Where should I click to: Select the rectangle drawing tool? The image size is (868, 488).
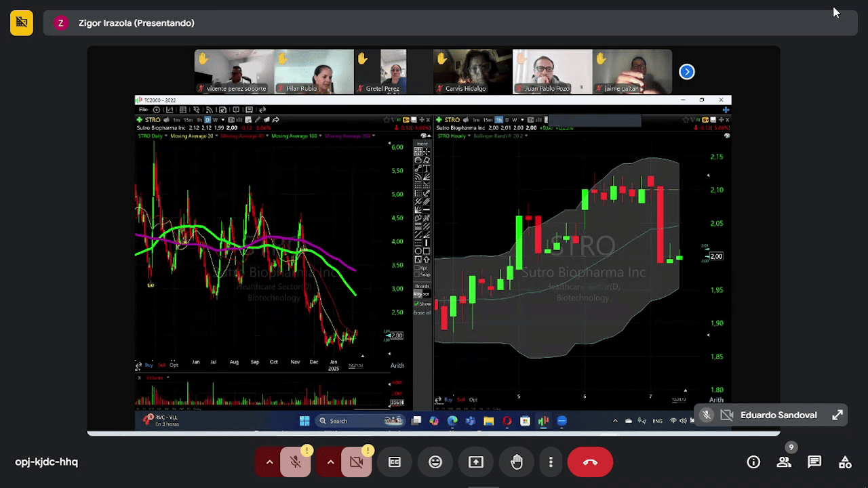pyautogui.click(x=427, y=251)
